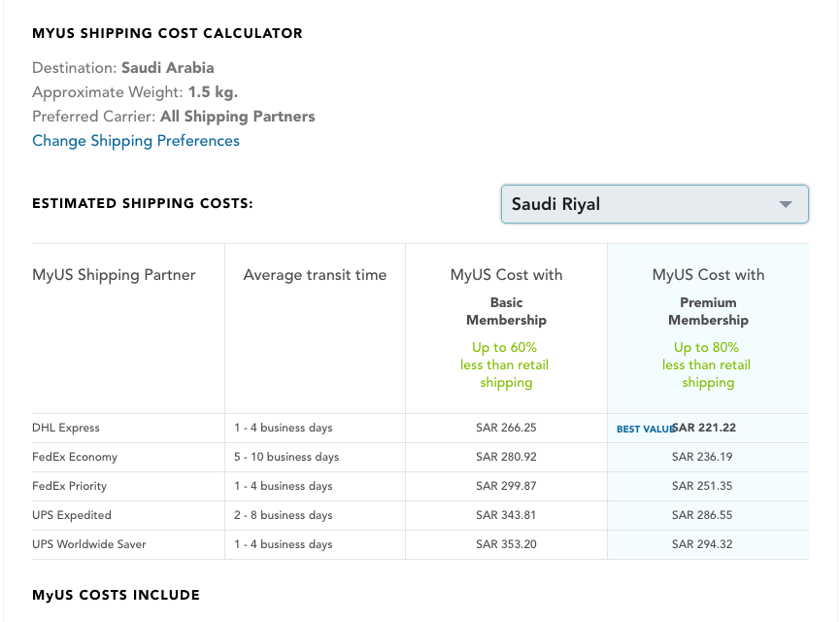Open the Saudi Riyal currency dropdown
The width and height of the screenshot is (840, 622).
tap(655, 204)
